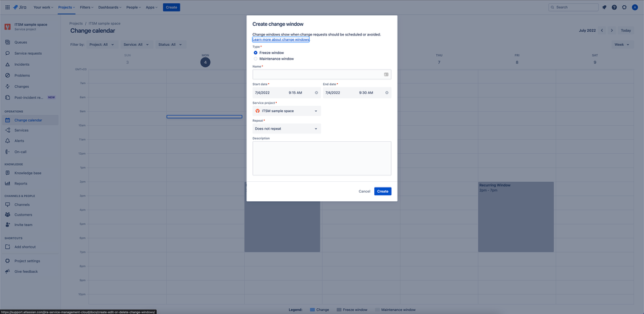Open the app switcher grid icon
The width and height of the screenshot is (644, 314).
click(7, 7)
